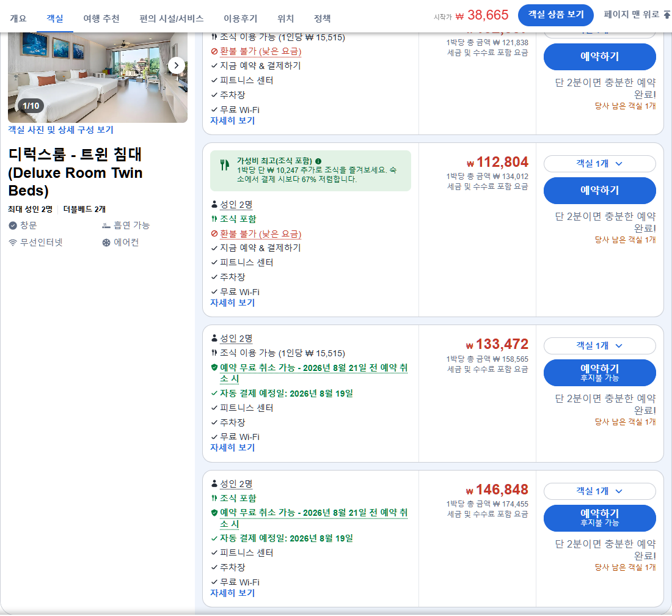The width and height of the screenshot is (672, 616).
Task: Click 조식 포함 fork icon in the ₩112,804 offer
Action: pos(214,219)
